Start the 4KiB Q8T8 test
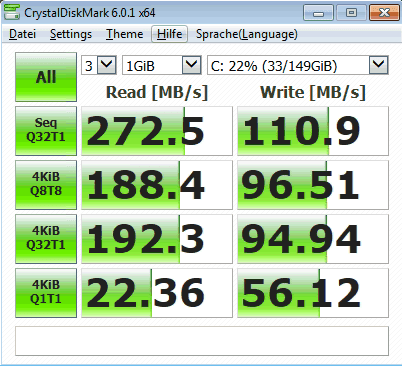The height and width of the screenshot is (366, 402). [46, 185]
